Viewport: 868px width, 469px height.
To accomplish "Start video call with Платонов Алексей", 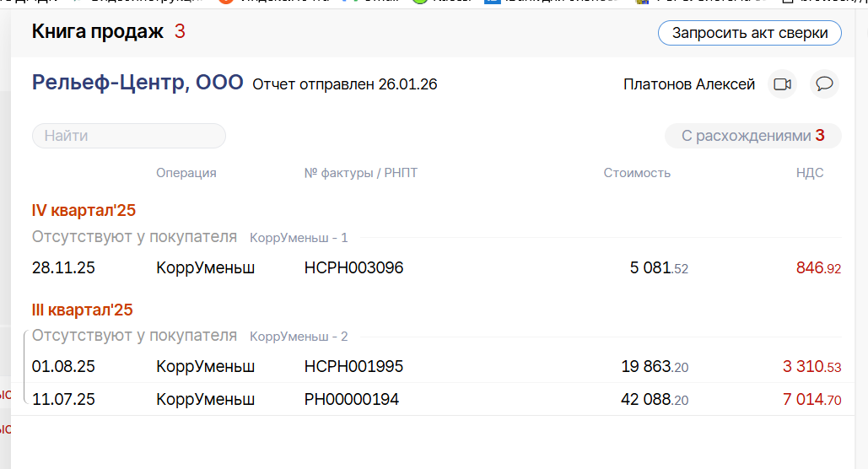I will [782, 84].
